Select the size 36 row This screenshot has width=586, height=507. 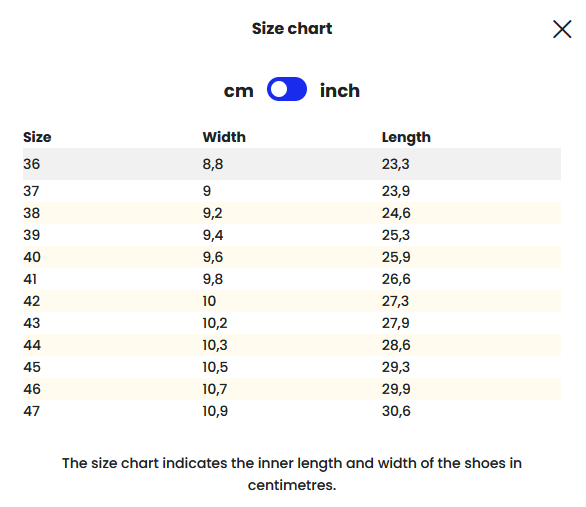(x=292, y=164)
